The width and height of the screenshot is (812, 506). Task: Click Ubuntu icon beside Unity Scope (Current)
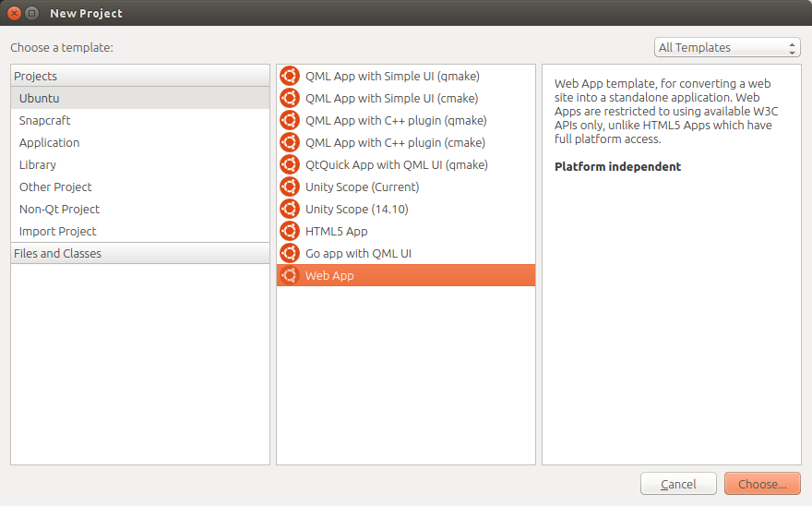[x=290, y=187]
